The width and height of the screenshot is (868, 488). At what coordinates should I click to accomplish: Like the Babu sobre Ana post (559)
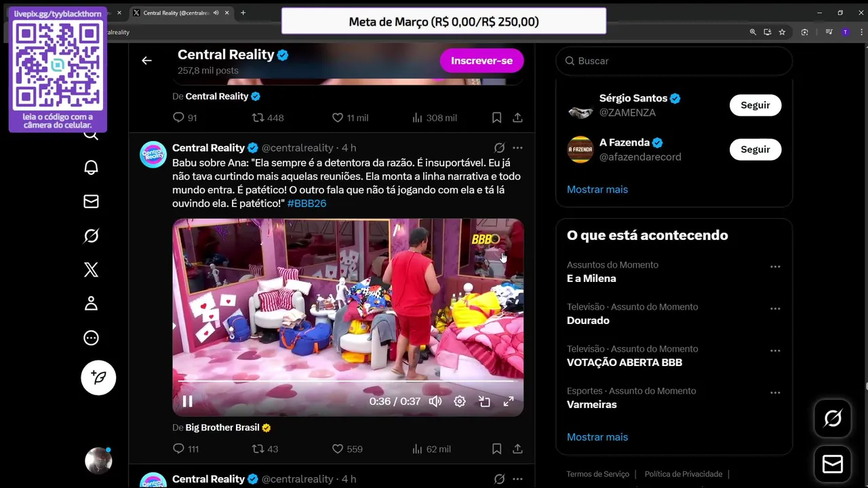coord(347,449)
